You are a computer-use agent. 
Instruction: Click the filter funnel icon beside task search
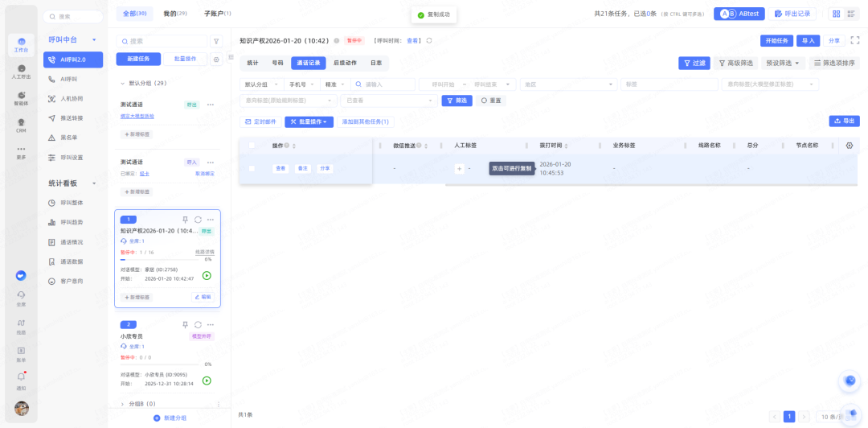215,41
